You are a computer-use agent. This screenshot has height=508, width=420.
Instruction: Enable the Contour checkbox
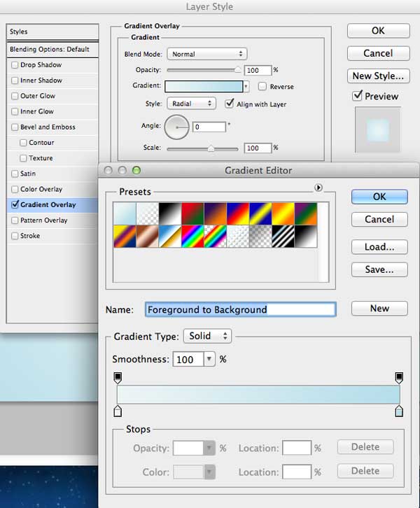[23, 143]
